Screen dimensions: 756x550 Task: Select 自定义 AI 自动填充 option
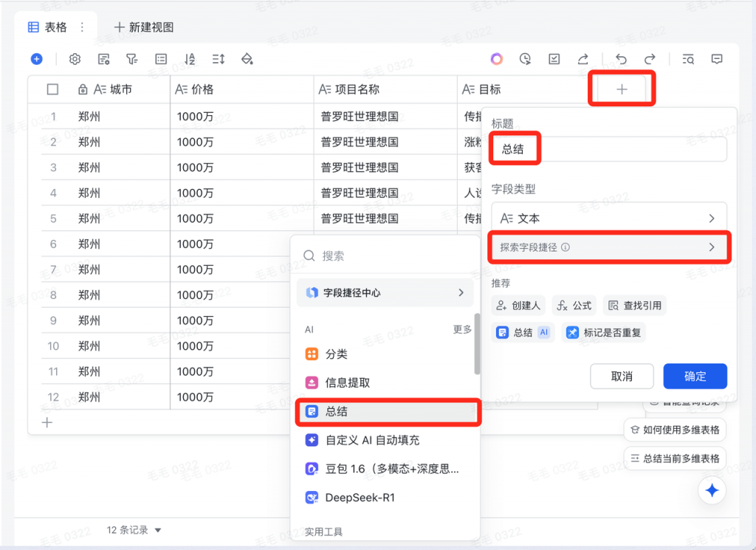point(385,440)
